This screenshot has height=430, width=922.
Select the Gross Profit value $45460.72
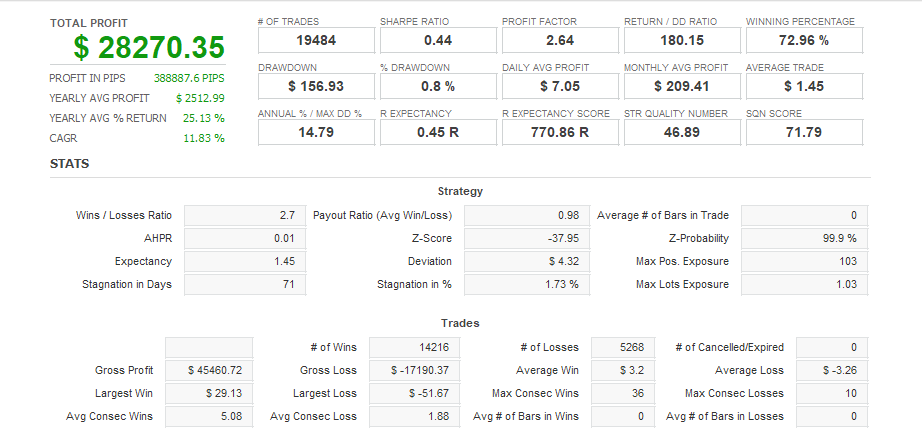(x=209, y=371)
